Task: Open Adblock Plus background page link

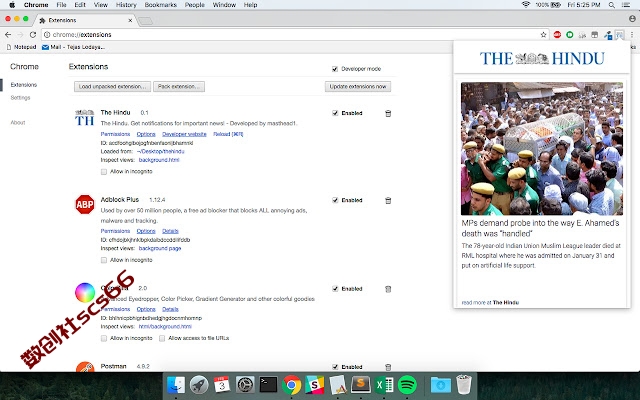Action: [160, 248]
